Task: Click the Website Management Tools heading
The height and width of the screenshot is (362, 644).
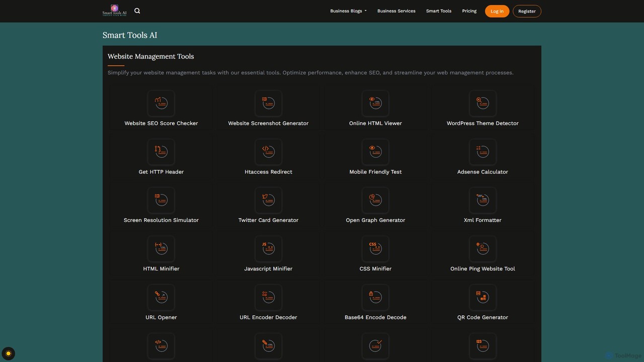Action: pyautogui.click(x=150, y=56)
